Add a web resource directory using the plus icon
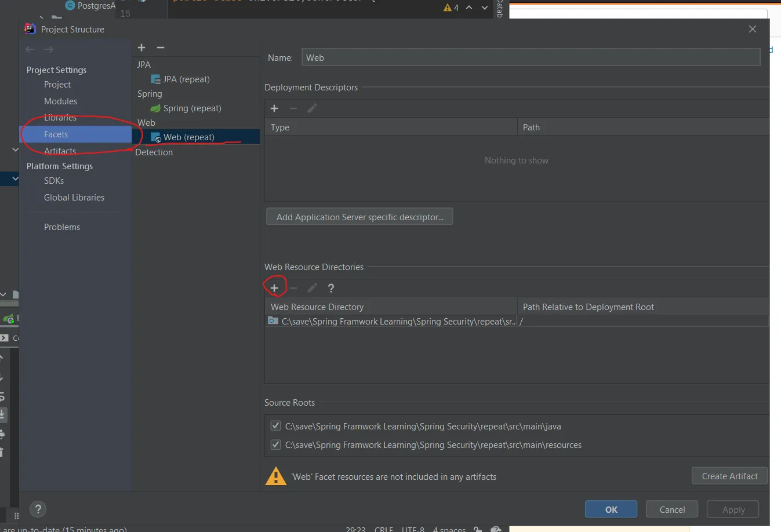This screenshot has width=781, height=532. (274, 288)
